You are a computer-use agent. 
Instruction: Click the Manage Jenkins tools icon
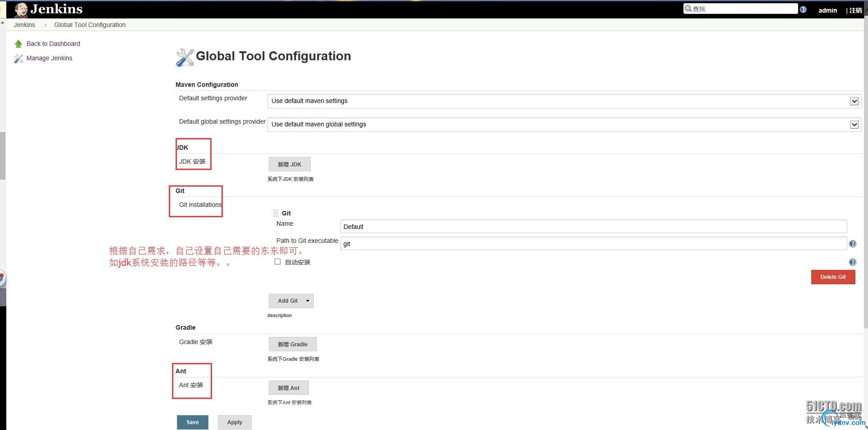click(18, 58)
